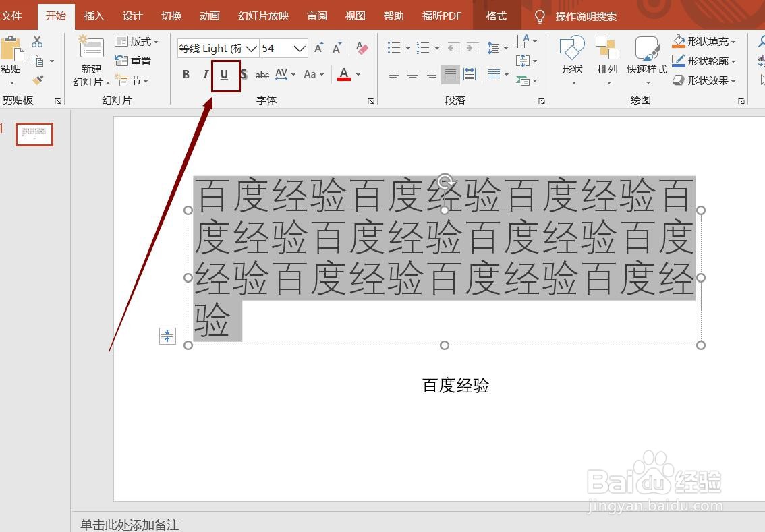Viewport: 765px width, 532px height.
Task: Click the autofit options icon beside text box
Action: 167,336
